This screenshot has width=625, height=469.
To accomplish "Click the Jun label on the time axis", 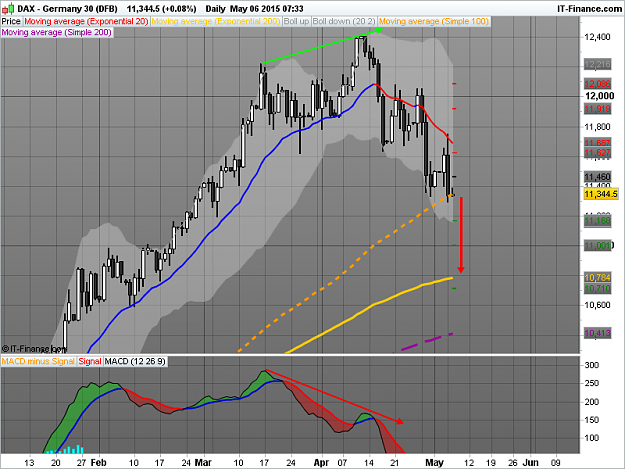I will tap(530, 463).
